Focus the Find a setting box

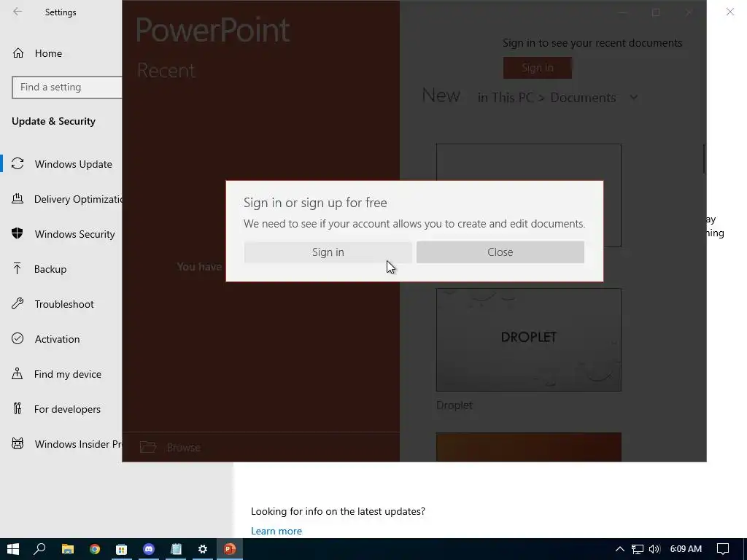pyautogui.click(x=67, y=87)
